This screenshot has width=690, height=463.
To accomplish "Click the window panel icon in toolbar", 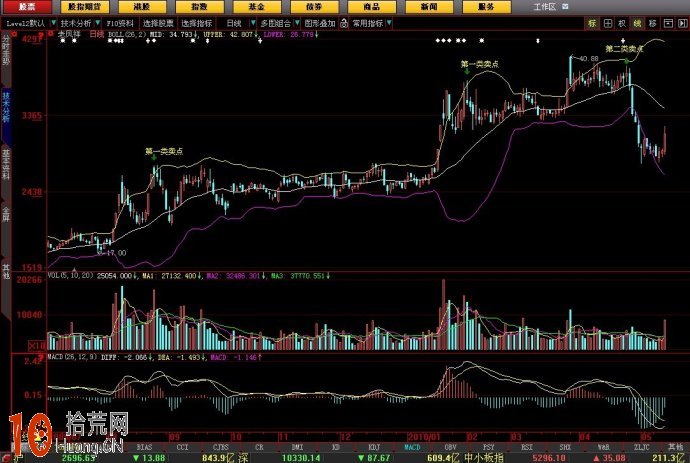I will 668,23.
